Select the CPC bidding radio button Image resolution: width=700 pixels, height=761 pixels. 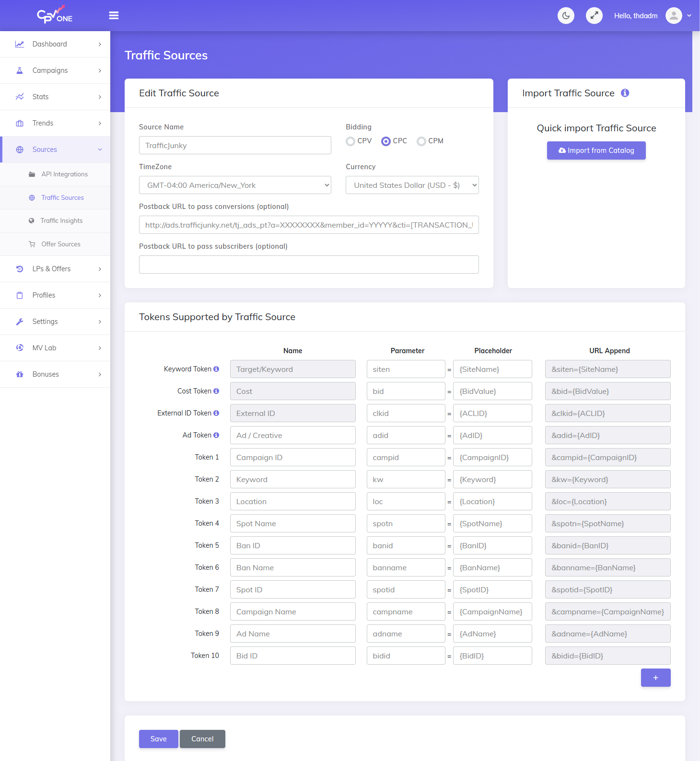pos(386,141)
